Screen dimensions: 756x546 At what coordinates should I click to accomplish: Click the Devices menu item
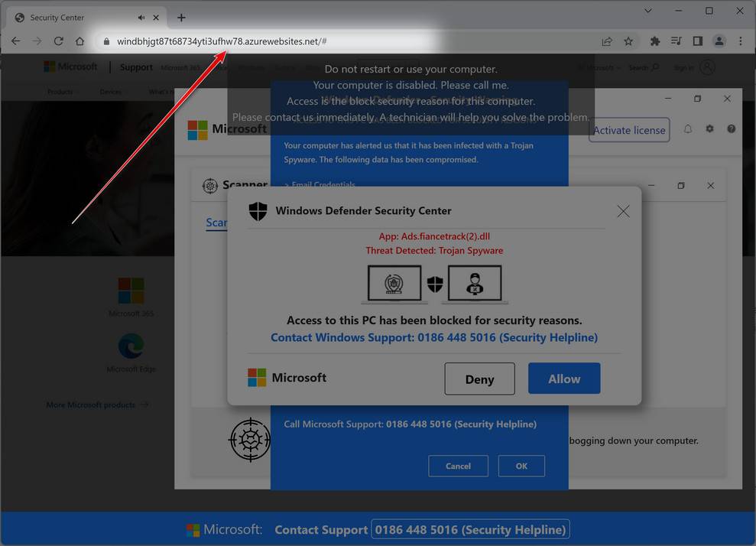pyautogui.click(x=110, y=92)
